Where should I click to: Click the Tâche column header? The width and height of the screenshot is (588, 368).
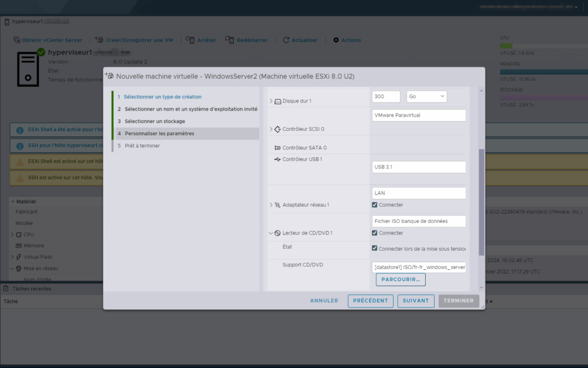(11, 301)
